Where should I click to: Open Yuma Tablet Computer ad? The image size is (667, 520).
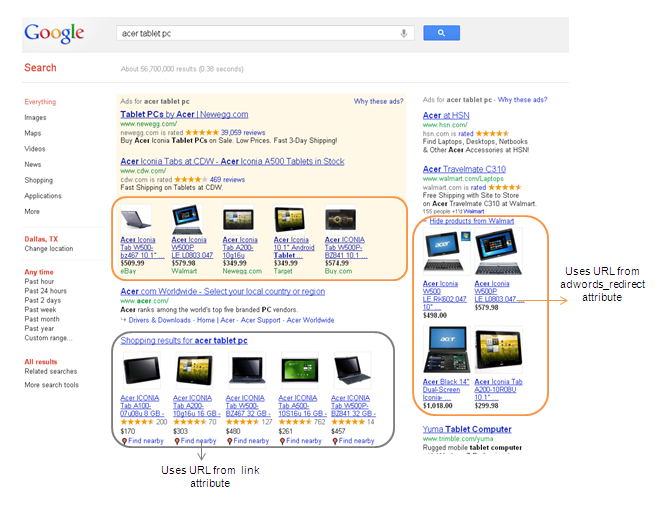(x=467, y=429)
